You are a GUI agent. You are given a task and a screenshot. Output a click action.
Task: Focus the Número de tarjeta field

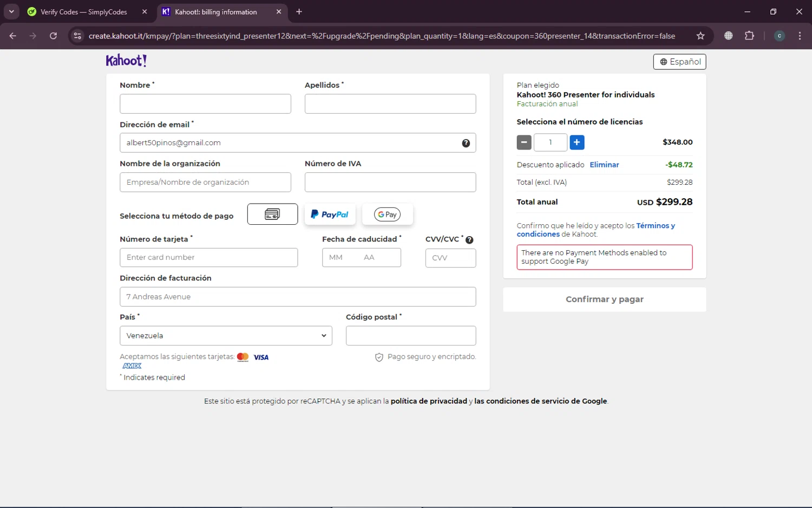tap(208, 258)
